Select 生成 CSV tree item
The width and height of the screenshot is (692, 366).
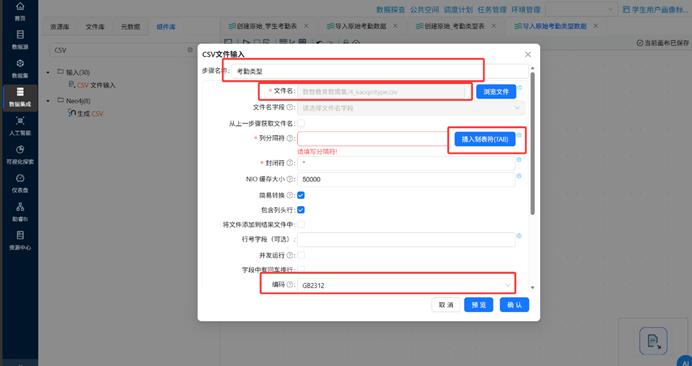(x=86, y=113)
